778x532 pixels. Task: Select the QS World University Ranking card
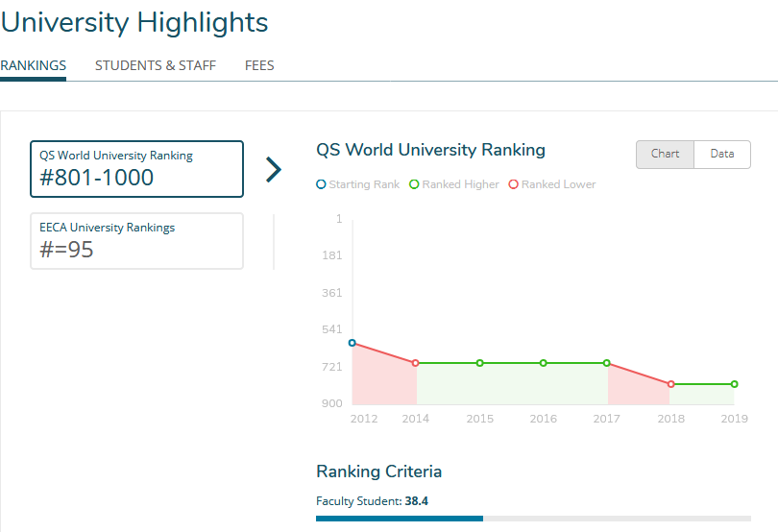[x=136, y=169]
